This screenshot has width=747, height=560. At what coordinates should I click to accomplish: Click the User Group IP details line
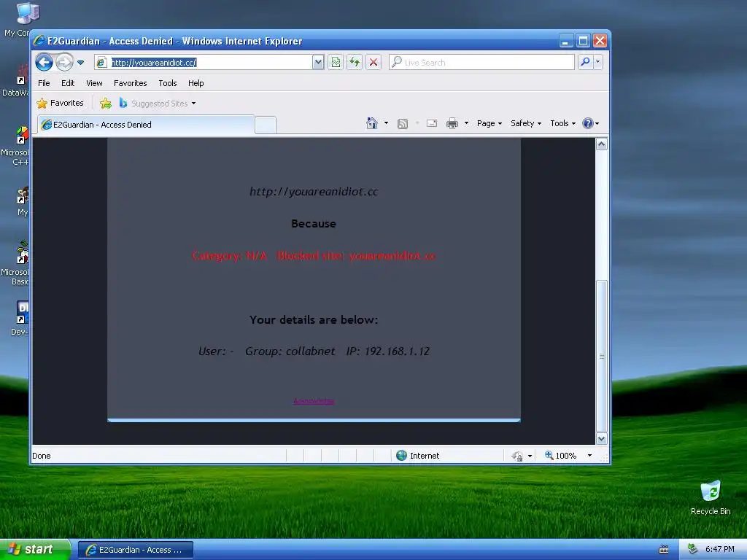click(x=314, y=351)
